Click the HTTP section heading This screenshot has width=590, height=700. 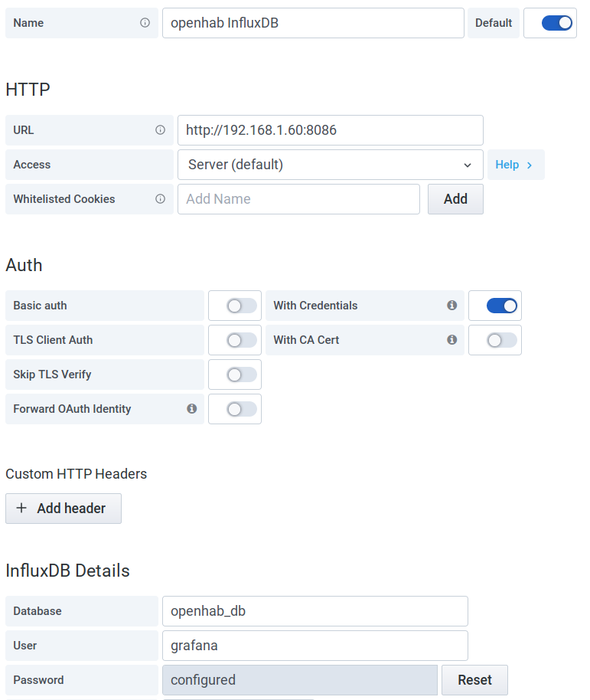tap(28, 90)
